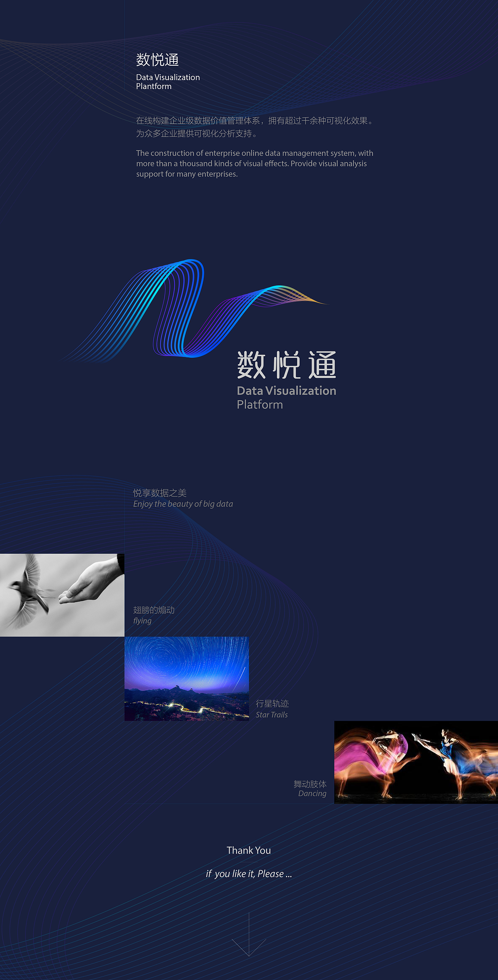Open the dancing motion-blur photo
Screen dimensions: 498x980
tap(416, 762)
